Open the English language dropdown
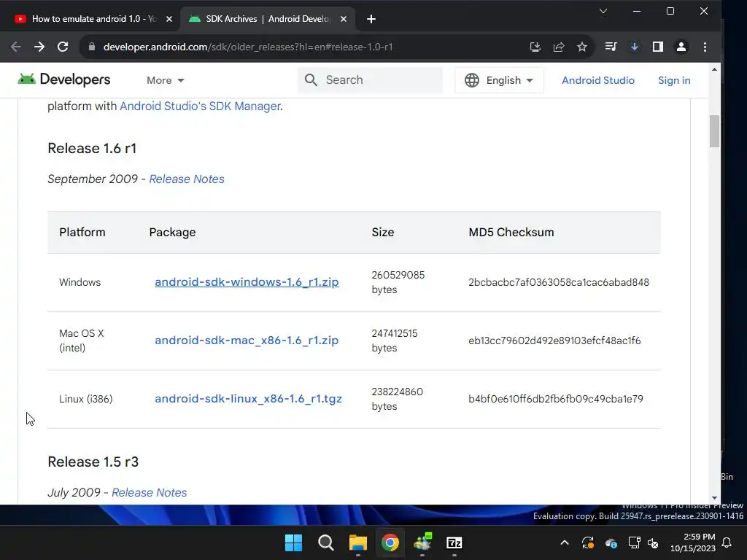Image resolution: width=747 pixels, height=560 pixels. coord(499,80)
